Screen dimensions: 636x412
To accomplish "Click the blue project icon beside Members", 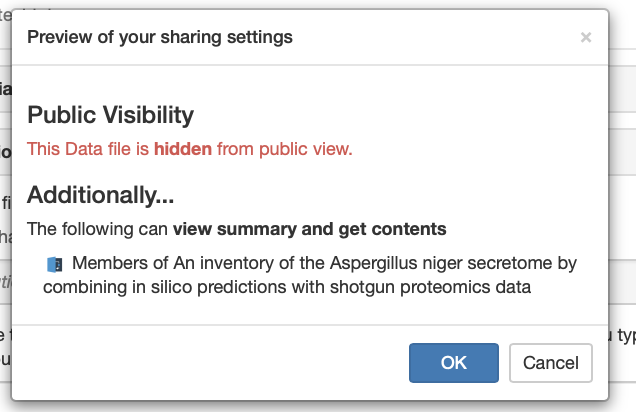I will coord(55,265).
